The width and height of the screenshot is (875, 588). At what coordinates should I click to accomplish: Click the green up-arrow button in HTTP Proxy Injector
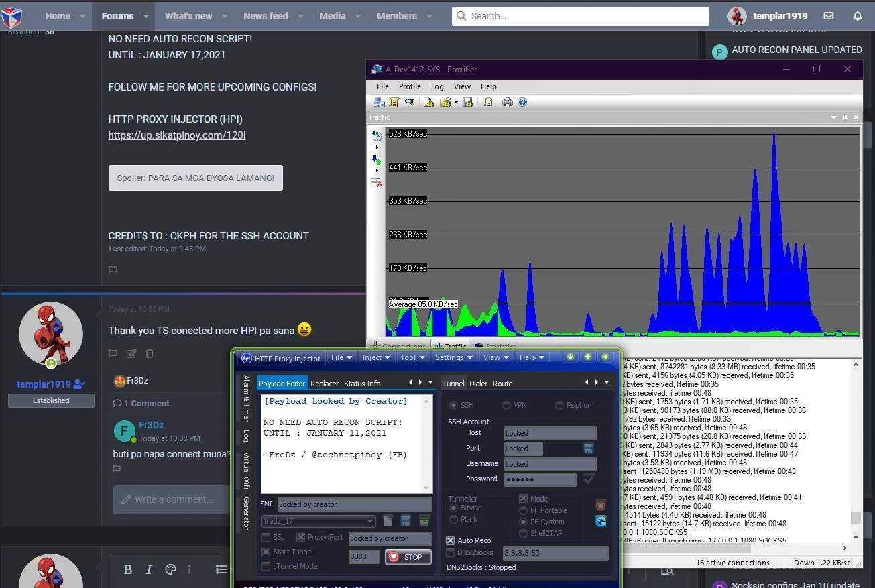588,357
